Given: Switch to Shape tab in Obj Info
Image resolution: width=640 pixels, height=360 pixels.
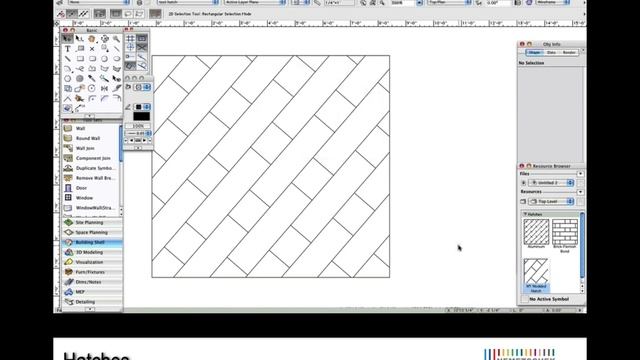Looking at the screenshot, I should pos(533,53).
